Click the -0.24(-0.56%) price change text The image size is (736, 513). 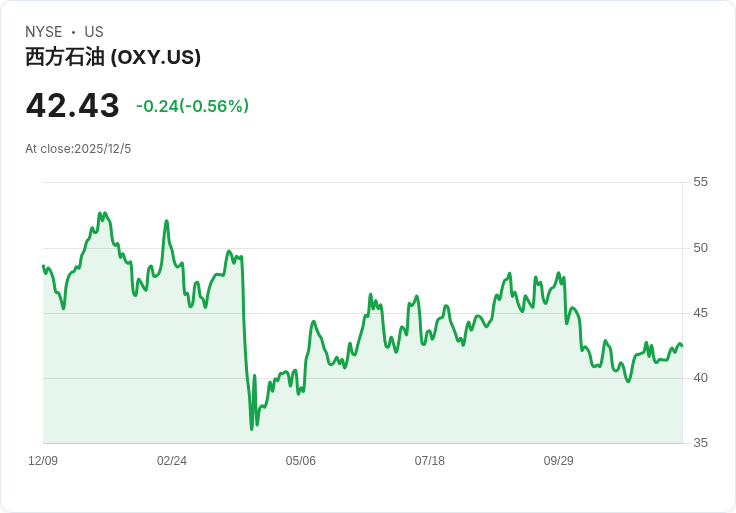coord(192,106)
